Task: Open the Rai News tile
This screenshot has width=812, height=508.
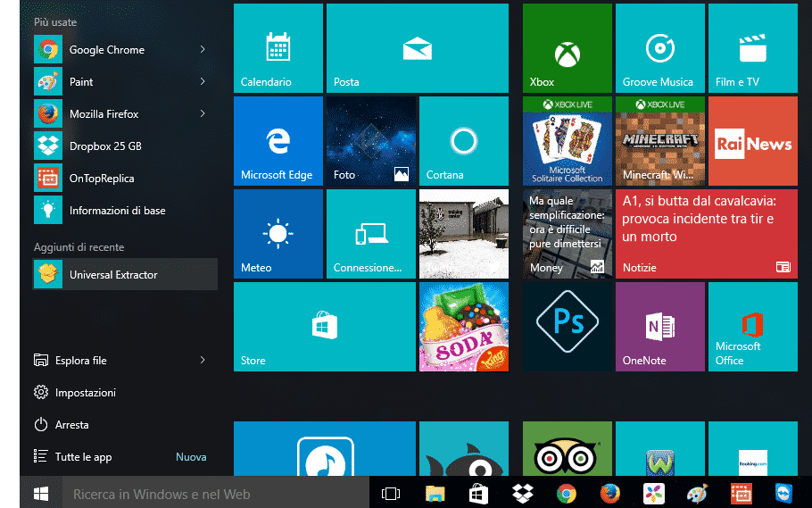Action: coord(752,141)
